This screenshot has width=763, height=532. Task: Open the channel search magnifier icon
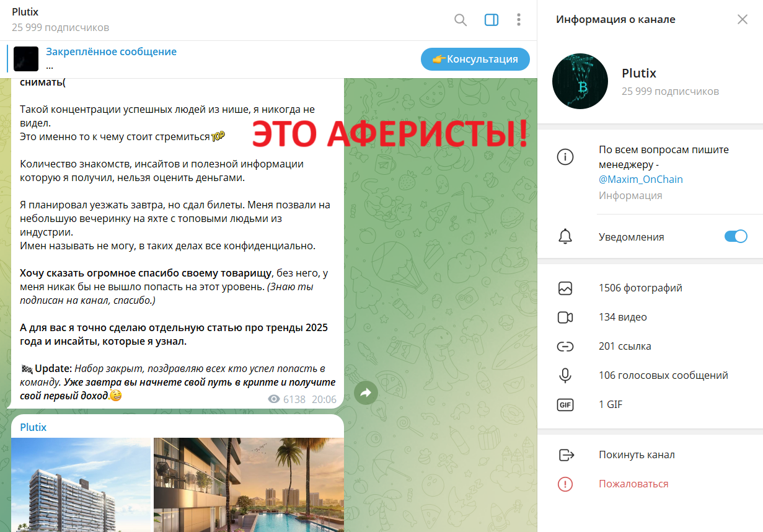(x=461, y=20)
